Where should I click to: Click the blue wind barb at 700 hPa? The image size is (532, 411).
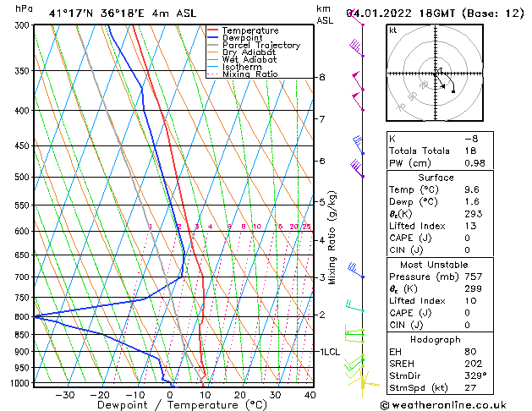[355, 271]
